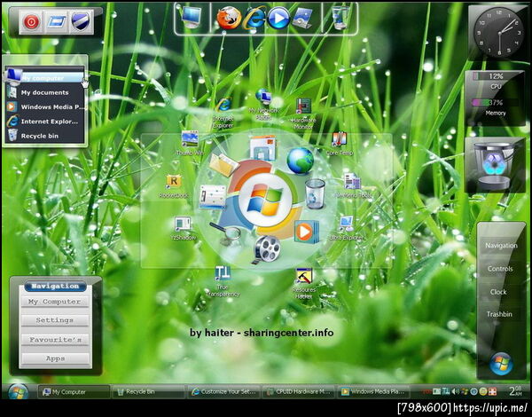Open the installer box icon in circular launcher

pyautogui.click(x=263, y=147)
